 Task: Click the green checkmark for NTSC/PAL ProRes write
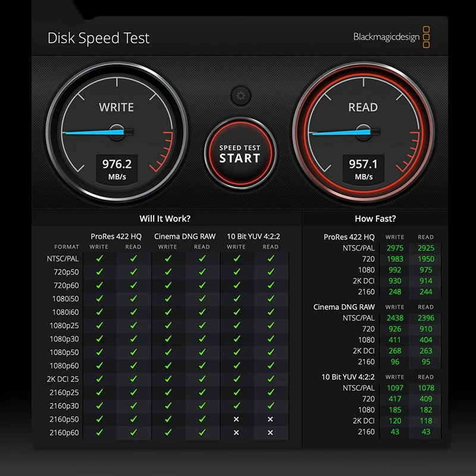click(100, 258)
